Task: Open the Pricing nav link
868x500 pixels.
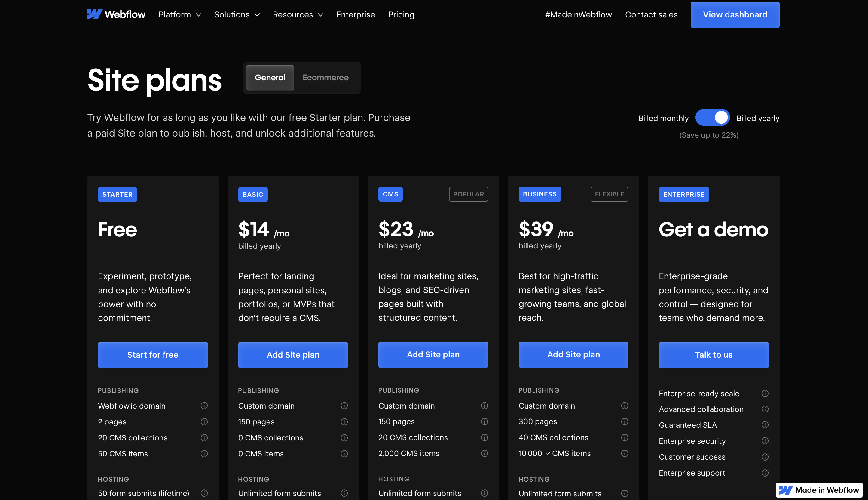Action: [401, 14]
